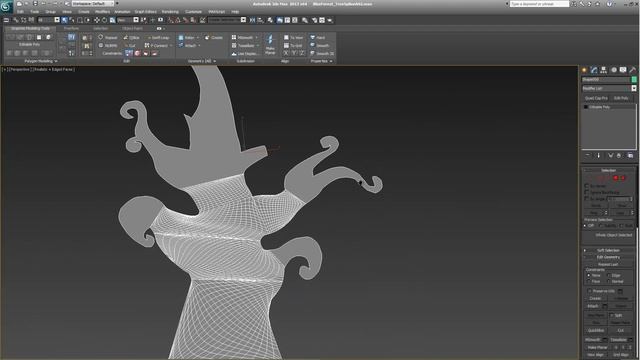Viewport: 640px width, 360px height.
Task: Click the Repeat Last button
Action: coord(608,264)
